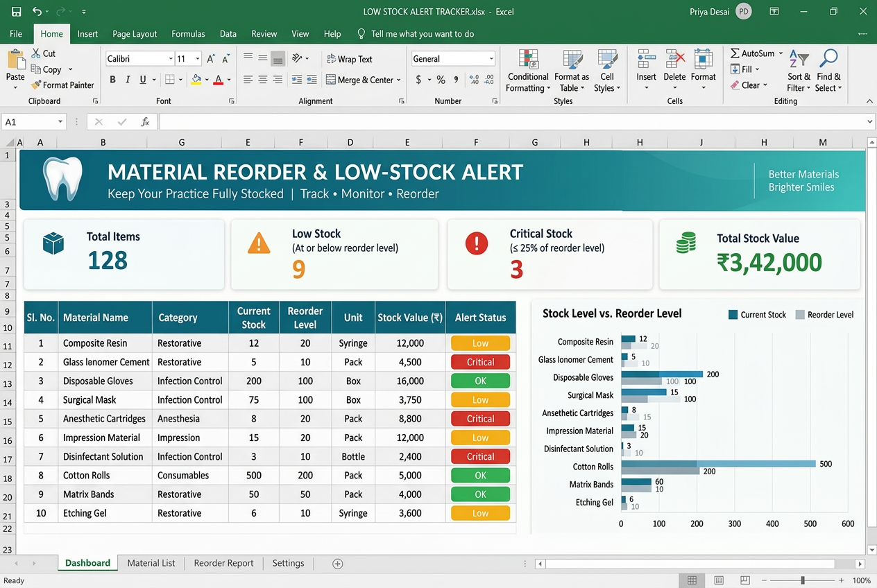877x588 pixels.
Task: Click the Wrap Text button
Action: pyautogui.click(x=349, y=59)
